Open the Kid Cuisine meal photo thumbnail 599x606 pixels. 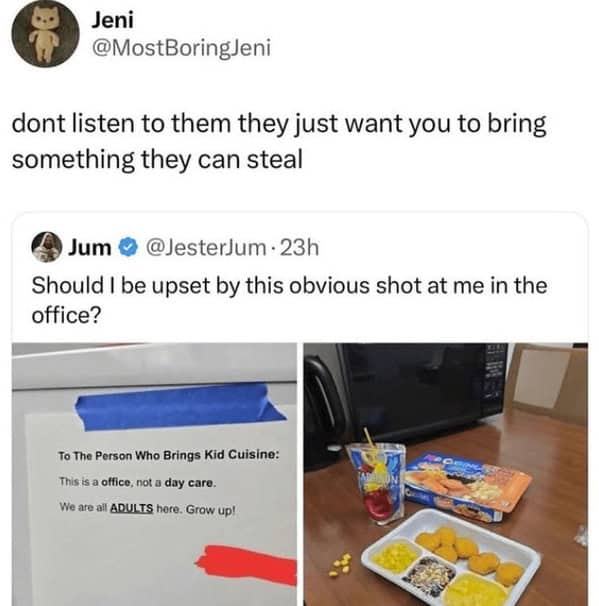446,474
